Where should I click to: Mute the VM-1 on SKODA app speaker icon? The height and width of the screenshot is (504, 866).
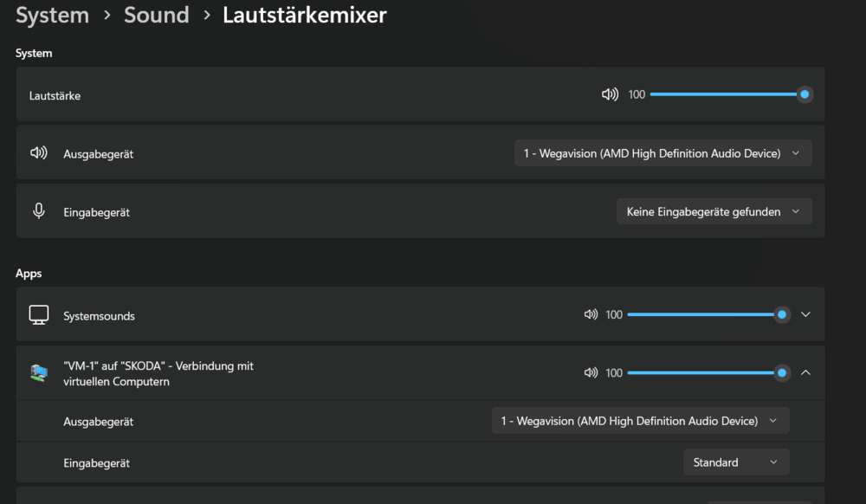click(591, 372)
